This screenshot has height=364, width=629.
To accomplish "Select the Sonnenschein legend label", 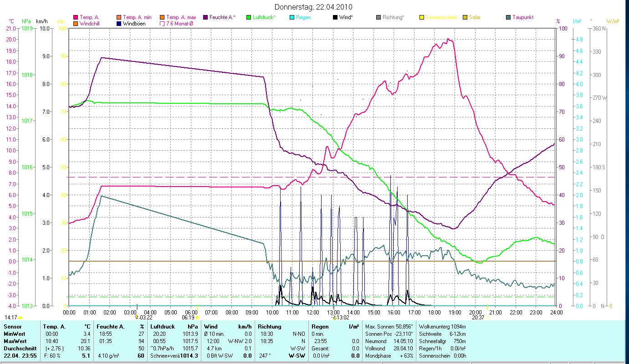I will [x=441, y=17].
